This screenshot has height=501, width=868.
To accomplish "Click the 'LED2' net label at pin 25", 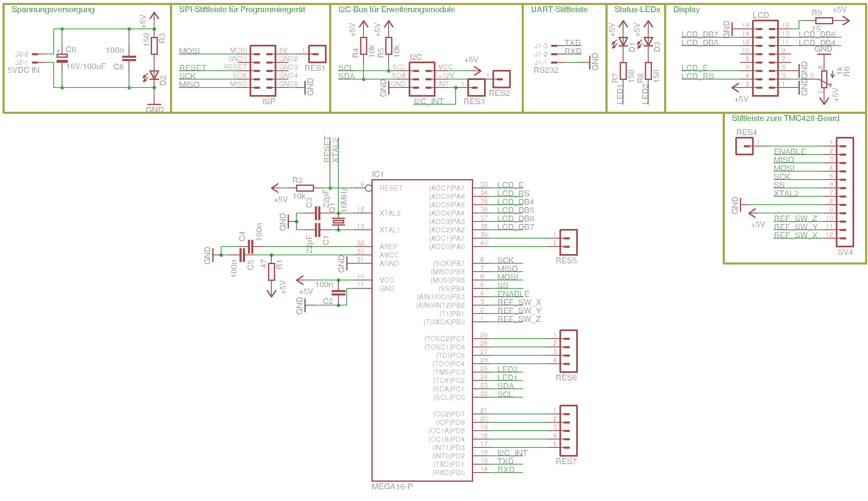I will coord(507,369).
